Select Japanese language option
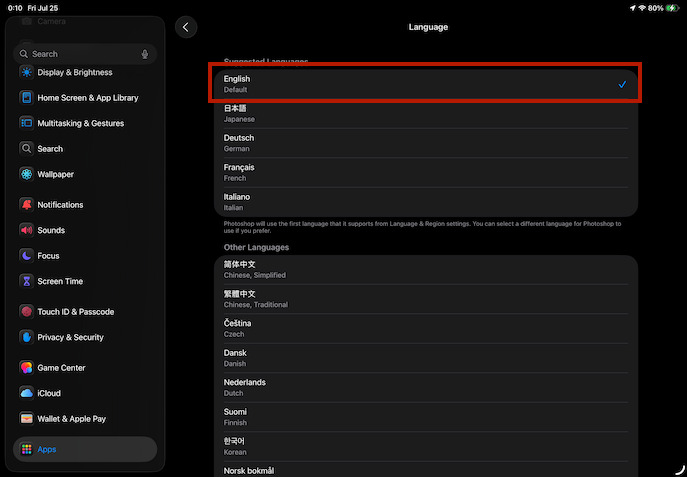The width and height of the screenshot is (687, 477). (425, 113)
